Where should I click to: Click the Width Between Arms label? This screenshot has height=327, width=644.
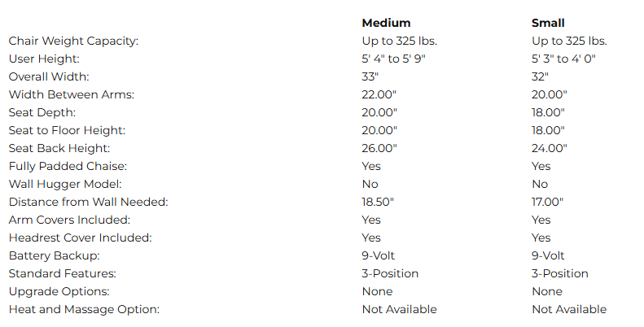pos(71,94)
